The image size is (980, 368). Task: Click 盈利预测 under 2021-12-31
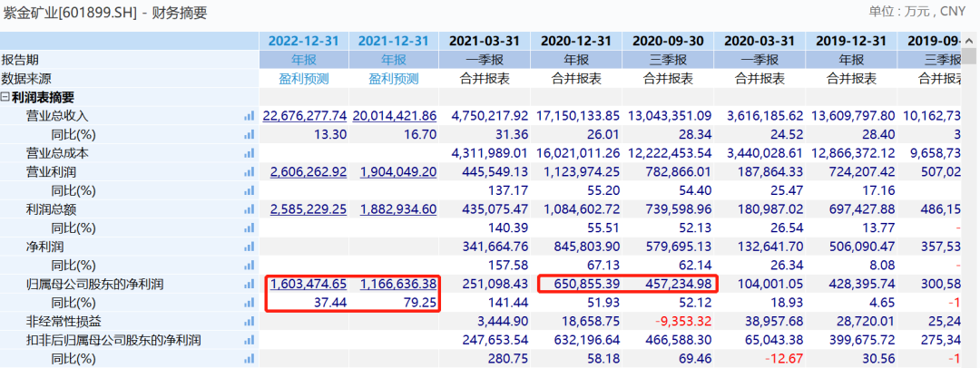(394, 79)
